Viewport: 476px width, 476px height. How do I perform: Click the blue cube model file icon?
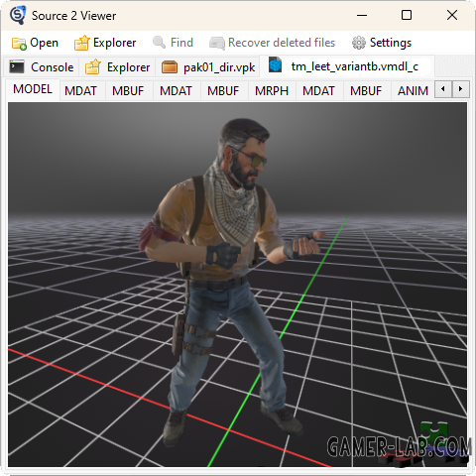[275, 65]
